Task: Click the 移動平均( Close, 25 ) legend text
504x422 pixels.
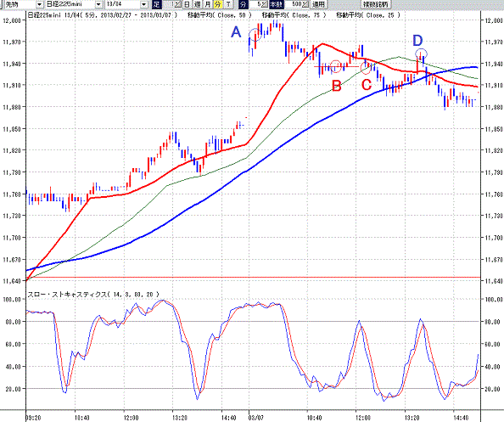Action: [369, 15]
